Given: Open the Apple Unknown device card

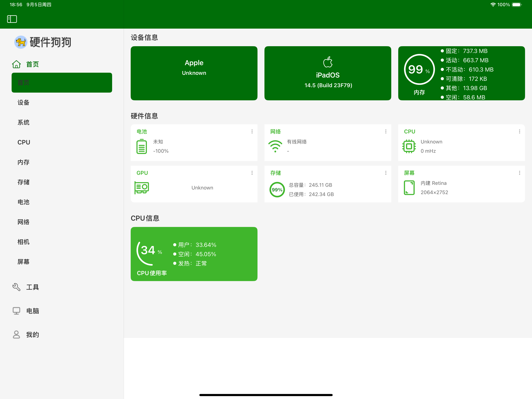Looking at the screenshot, I should coord(194,73).
